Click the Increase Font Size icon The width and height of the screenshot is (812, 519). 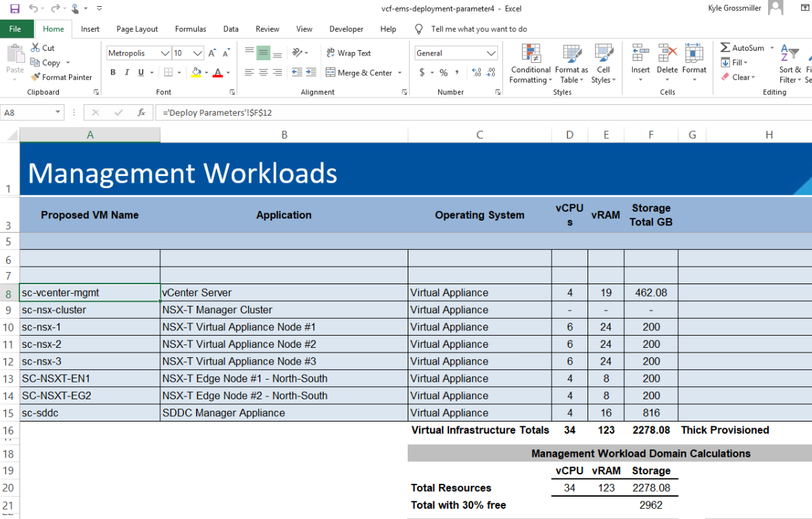[212, 53]
